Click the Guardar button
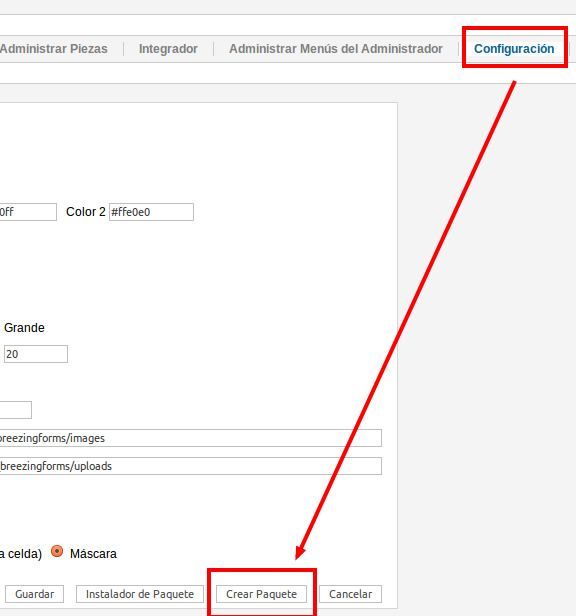Viewport: 576px width, 616px height. pos(35,594)
